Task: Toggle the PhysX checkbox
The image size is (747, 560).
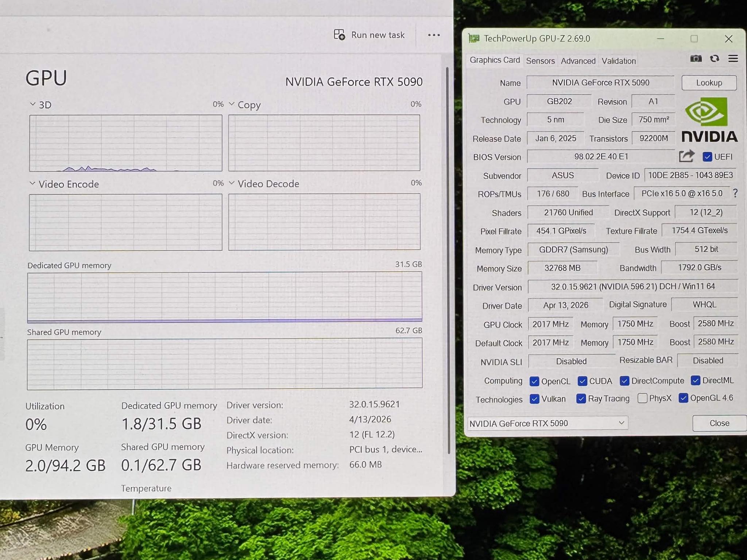Action: (x=642, y=398)
